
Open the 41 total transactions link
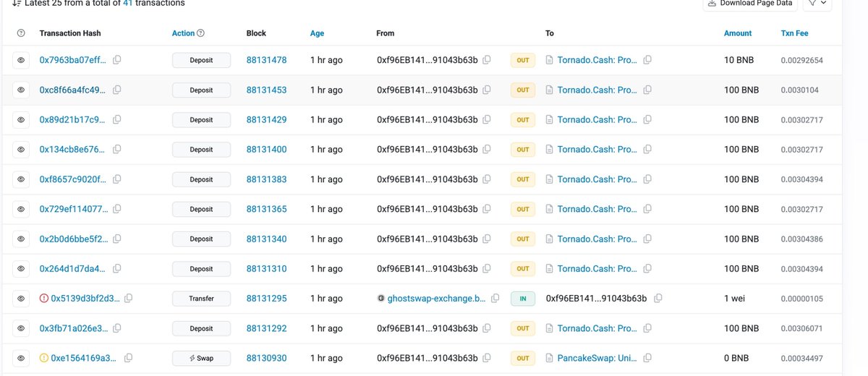click(x=127, y=4)
